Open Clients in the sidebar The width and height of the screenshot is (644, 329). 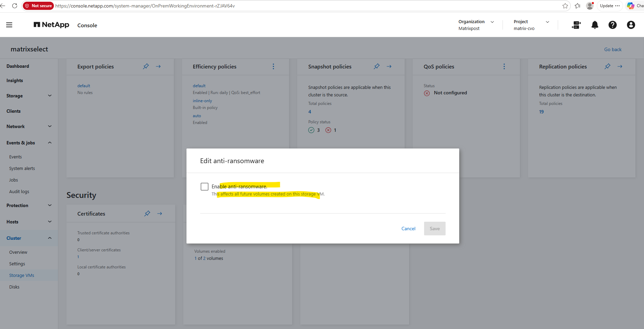(x=13, y=111)
